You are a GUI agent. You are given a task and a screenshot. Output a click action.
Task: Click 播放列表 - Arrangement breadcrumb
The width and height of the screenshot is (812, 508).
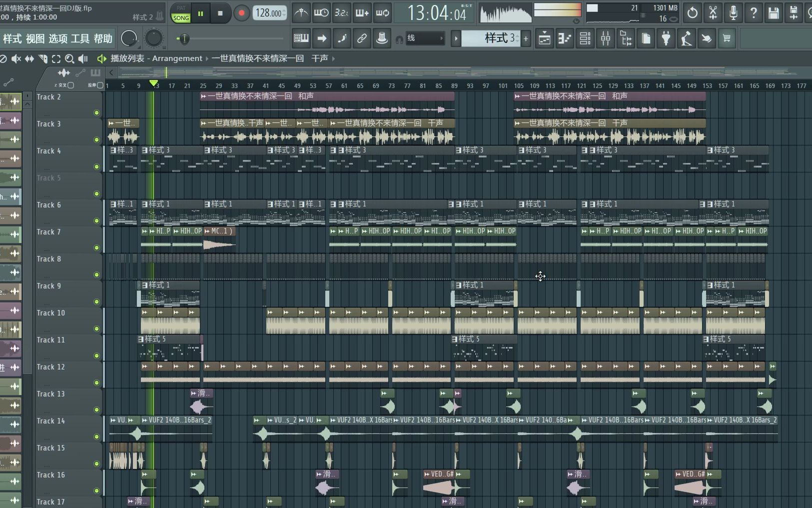(x=156, y=58)
